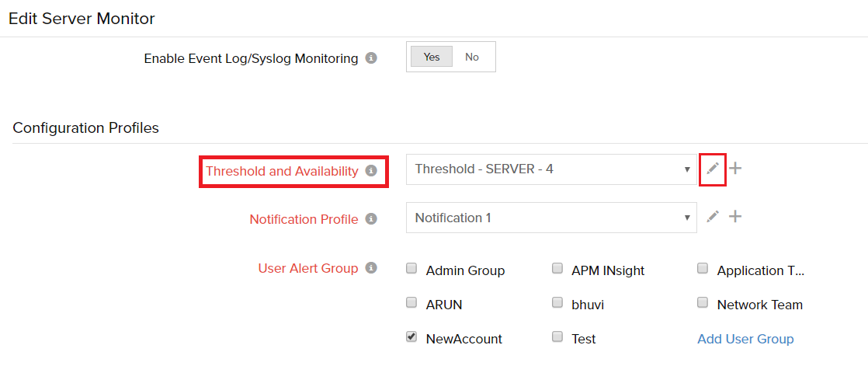Click info icon next to Threshold and Availability

coord(371,171)
